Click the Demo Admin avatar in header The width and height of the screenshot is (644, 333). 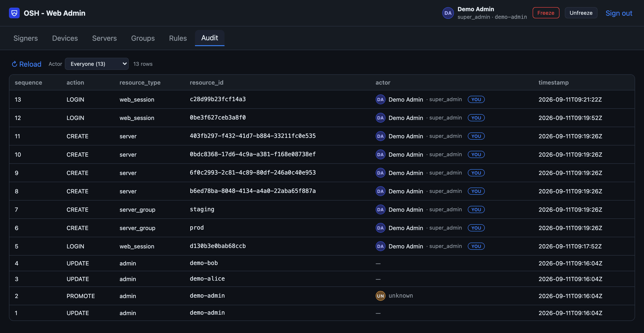click(448, 13)
